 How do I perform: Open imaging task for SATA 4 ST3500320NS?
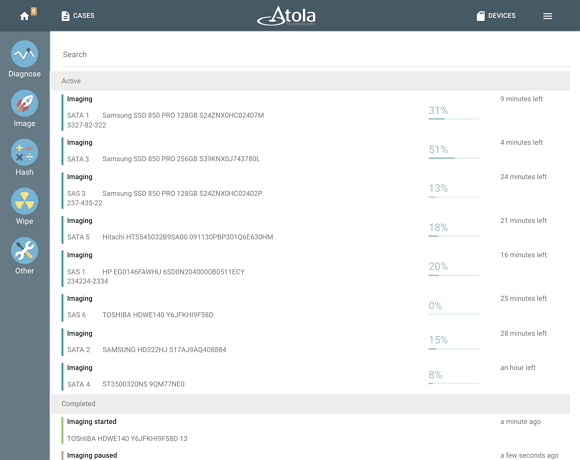pyautogui.click(x=315, y=376)
